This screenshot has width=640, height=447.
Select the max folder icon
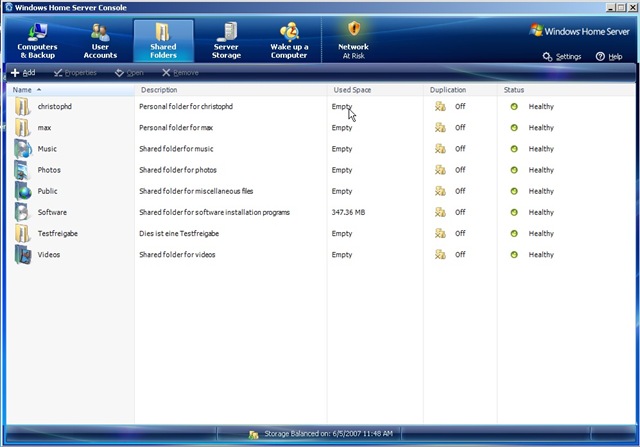(22, 128)
